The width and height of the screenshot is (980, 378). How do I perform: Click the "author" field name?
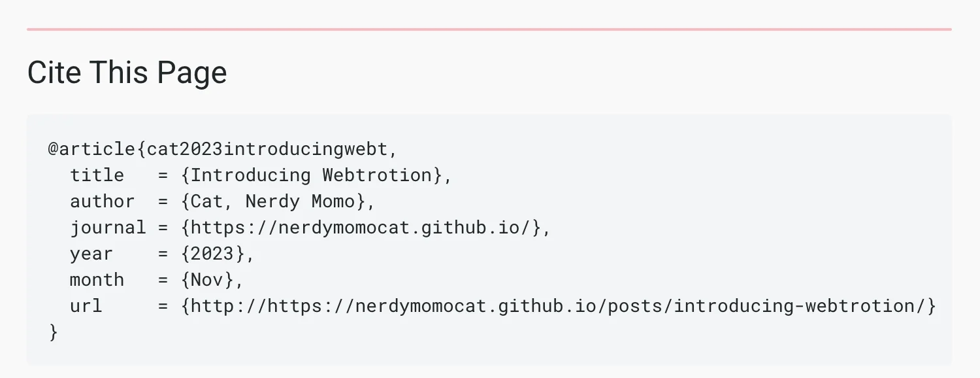pyautogui.click(x=103, y=201)
